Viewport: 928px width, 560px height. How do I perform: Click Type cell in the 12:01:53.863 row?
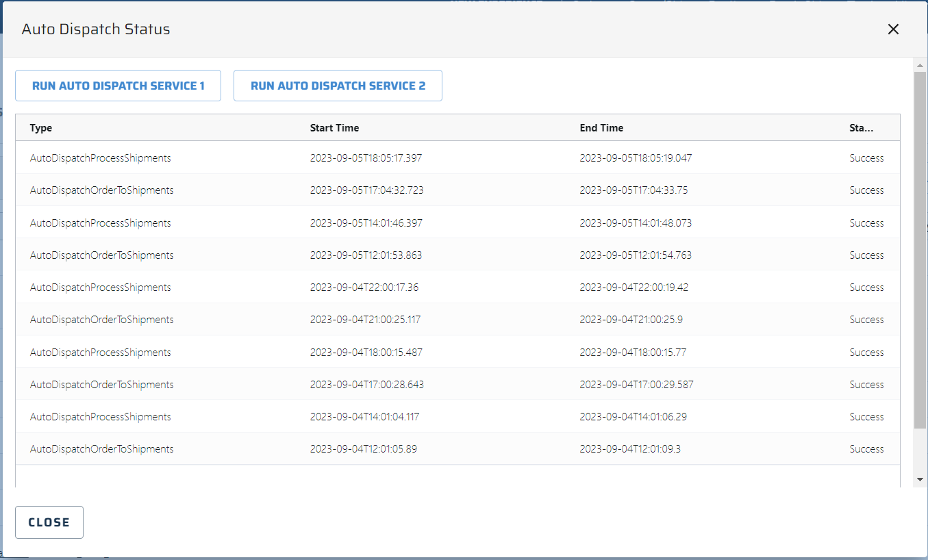[x=102, y=255]
